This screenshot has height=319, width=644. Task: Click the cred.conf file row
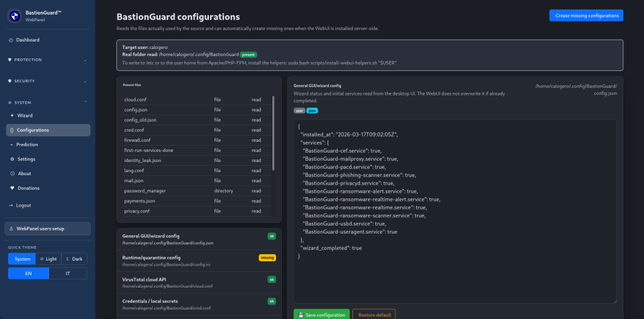point(197,130)
